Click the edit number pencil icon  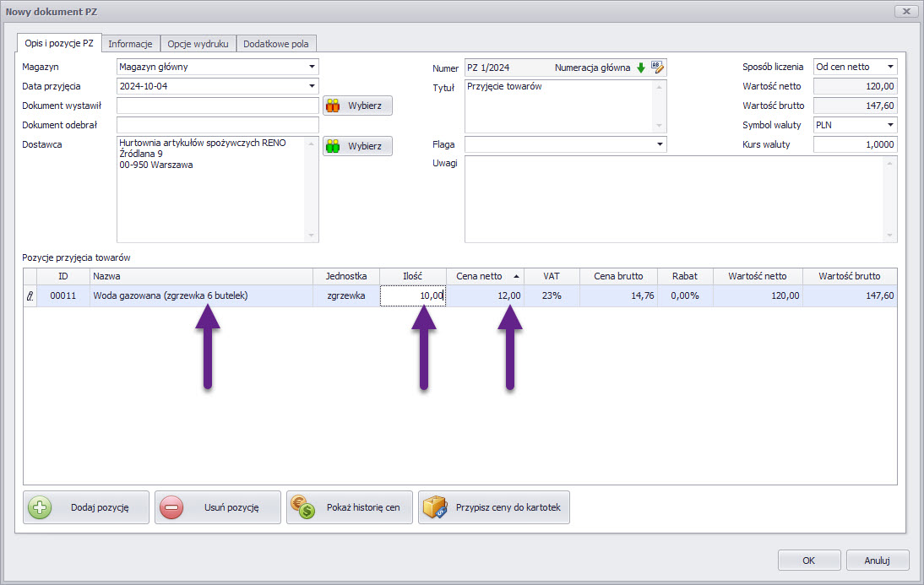coord(658,68)
